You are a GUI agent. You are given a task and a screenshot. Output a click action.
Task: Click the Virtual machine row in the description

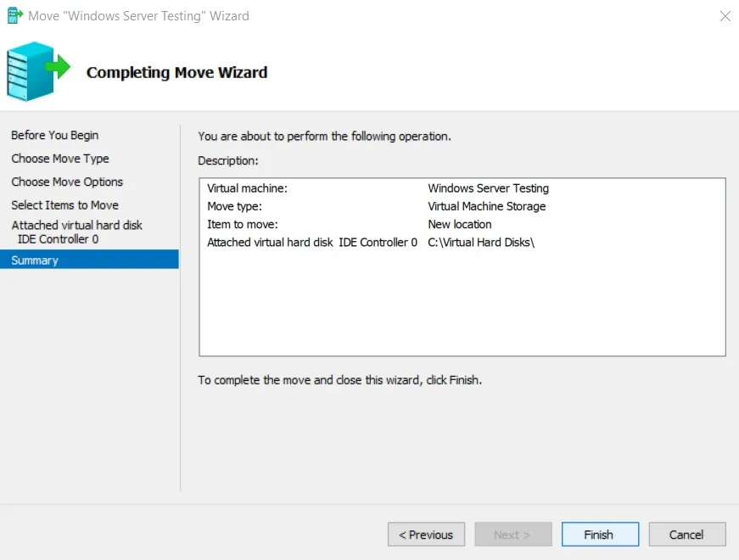click(x=248, y=188)
